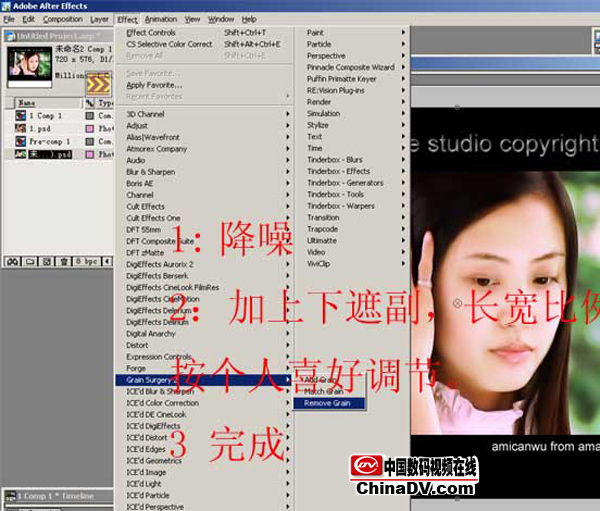The height and width of the screenshot is (511, 600).
Task: Expand the Atmorex Company submenu
Action: (204, 149)
